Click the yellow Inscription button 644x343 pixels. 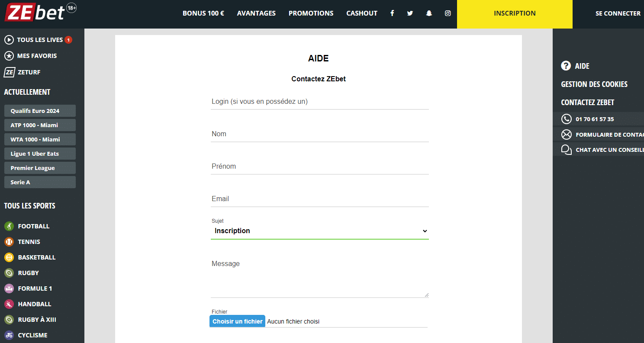tap(515, 14)
